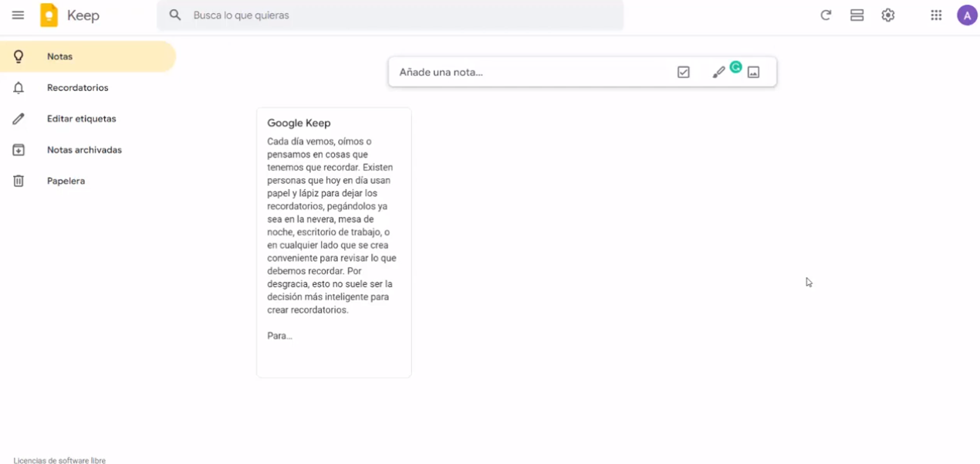Click the green Grammarly badge icon
980x464 pixels.
[x=736, y=67]
